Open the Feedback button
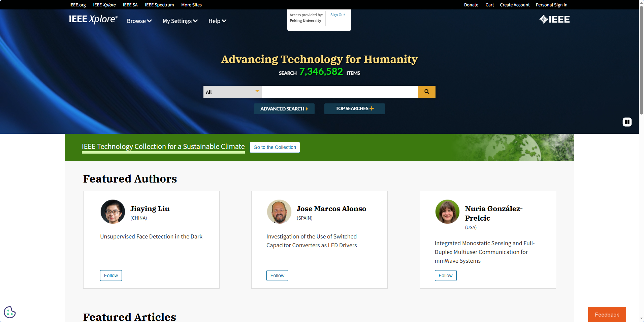 pos(607,315)
